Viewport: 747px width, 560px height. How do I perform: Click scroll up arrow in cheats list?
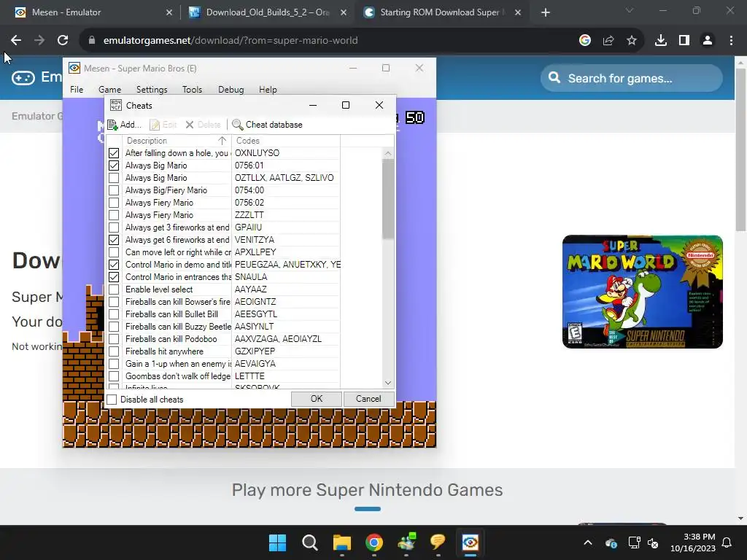tap(388, 153)
